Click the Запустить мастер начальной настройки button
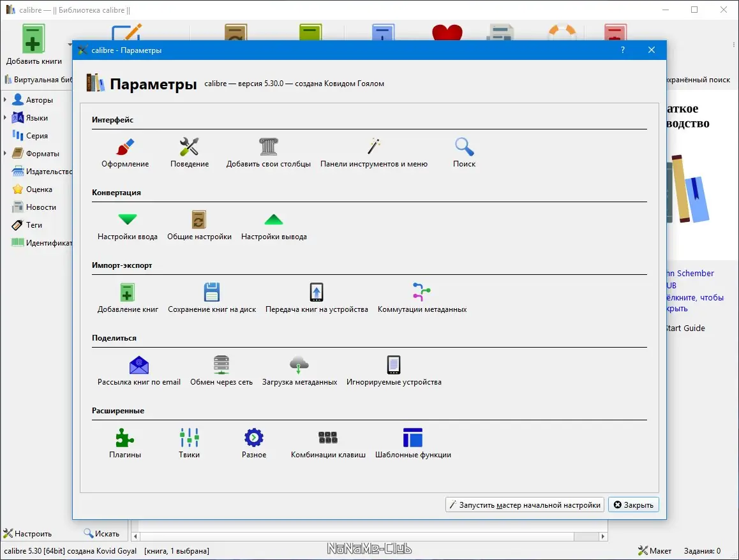 [525, 505]
